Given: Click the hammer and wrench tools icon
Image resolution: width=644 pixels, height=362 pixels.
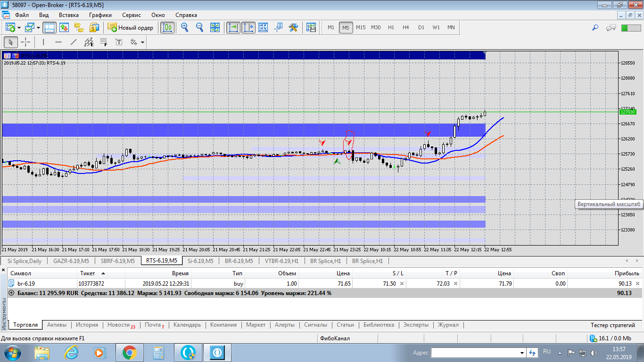Looking at the screenshot, I should (x=293, y=27).
